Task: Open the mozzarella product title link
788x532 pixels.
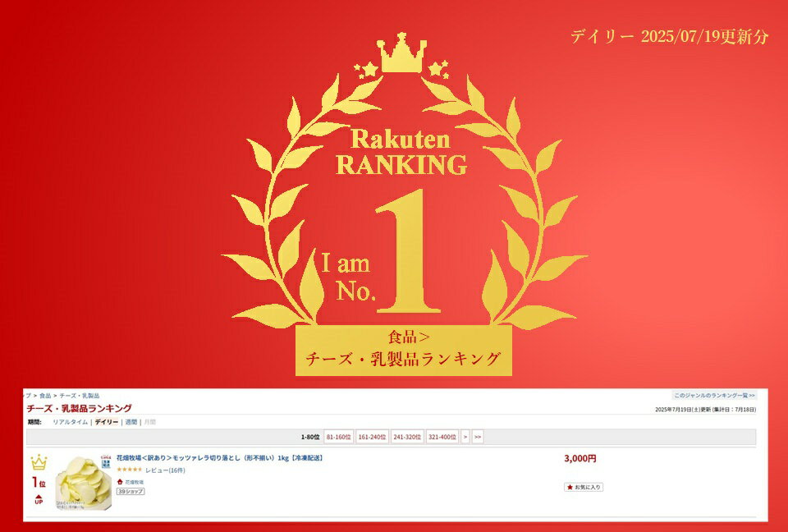Action: tap(219, 458)
